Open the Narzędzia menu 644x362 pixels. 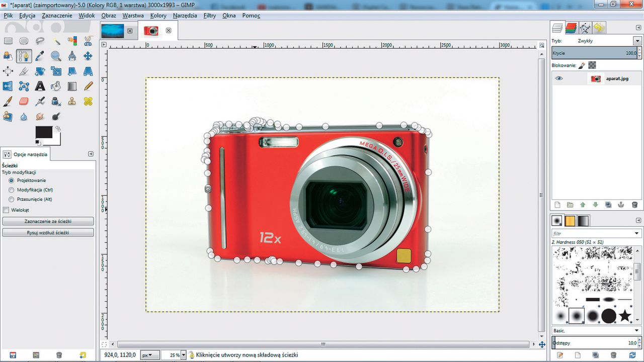185,16
